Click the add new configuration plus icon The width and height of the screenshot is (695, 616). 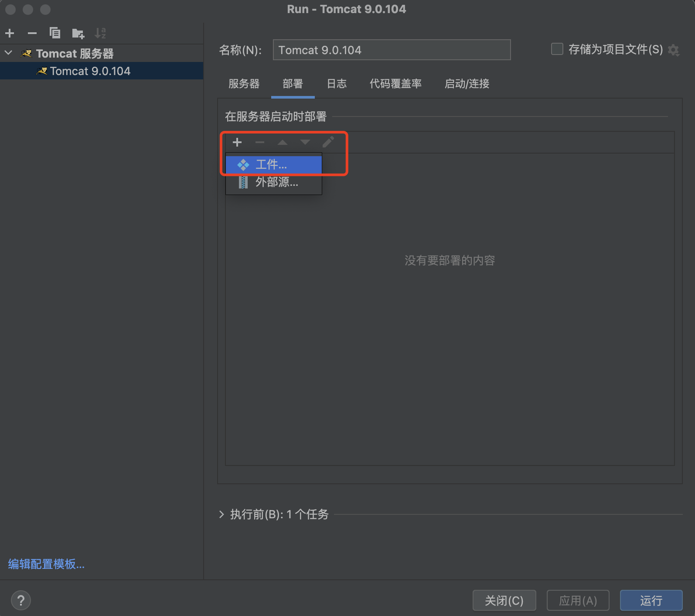pyautogui.click(x=10, y=33)
